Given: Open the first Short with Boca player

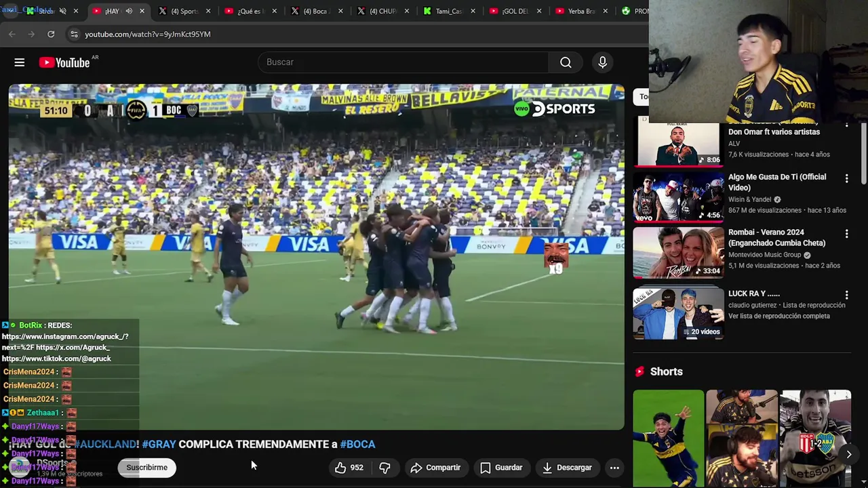Looking at the screenshot, I should click(669, 438).
